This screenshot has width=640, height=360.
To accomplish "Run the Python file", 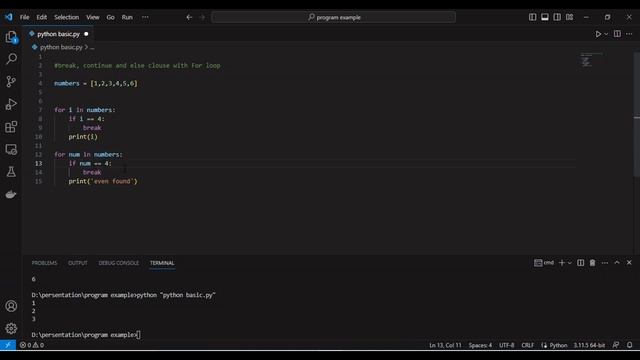I will [598, 34].
